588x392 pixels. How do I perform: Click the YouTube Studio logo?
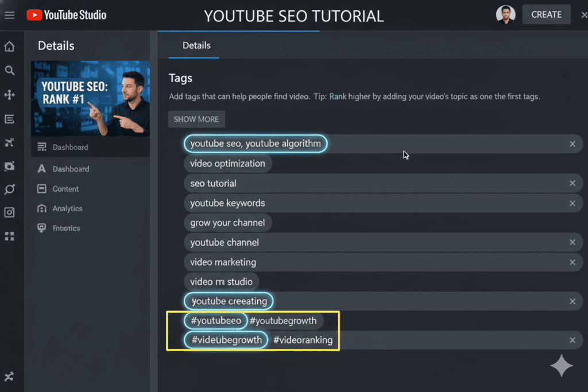pyautogui.click(x=66, y=15)
